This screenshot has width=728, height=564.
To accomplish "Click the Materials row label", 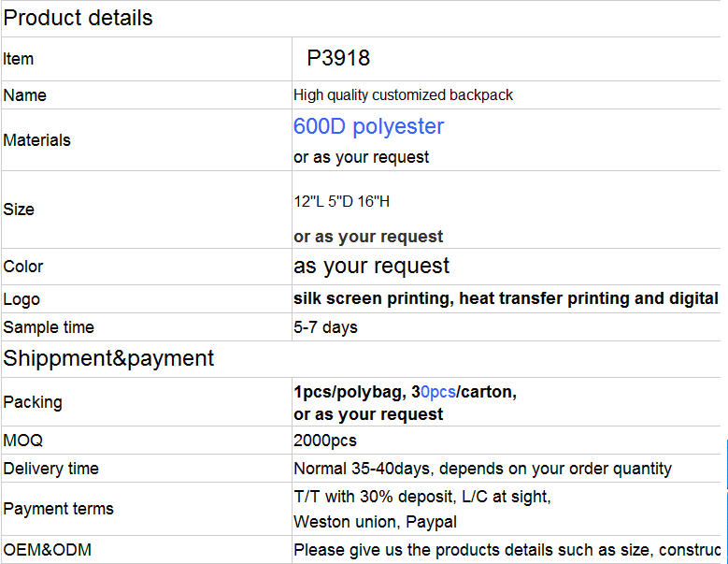I will [x=36, y=140].
